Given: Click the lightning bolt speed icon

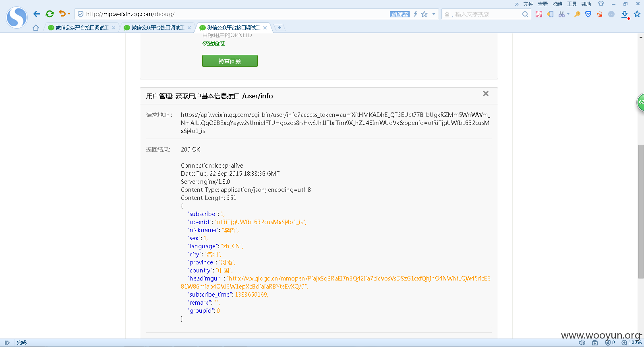Looking at the screenshot, I should [415, 14].
